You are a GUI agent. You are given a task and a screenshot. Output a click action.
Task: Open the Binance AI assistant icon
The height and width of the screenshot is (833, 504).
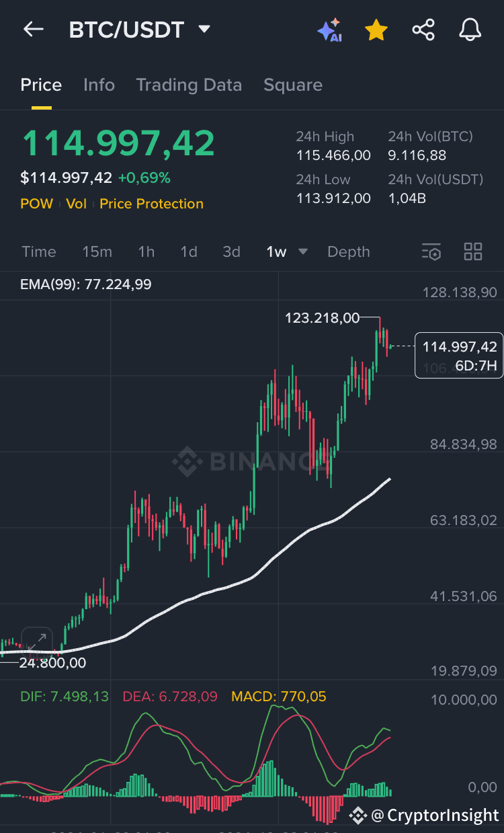tap(329, 30)
